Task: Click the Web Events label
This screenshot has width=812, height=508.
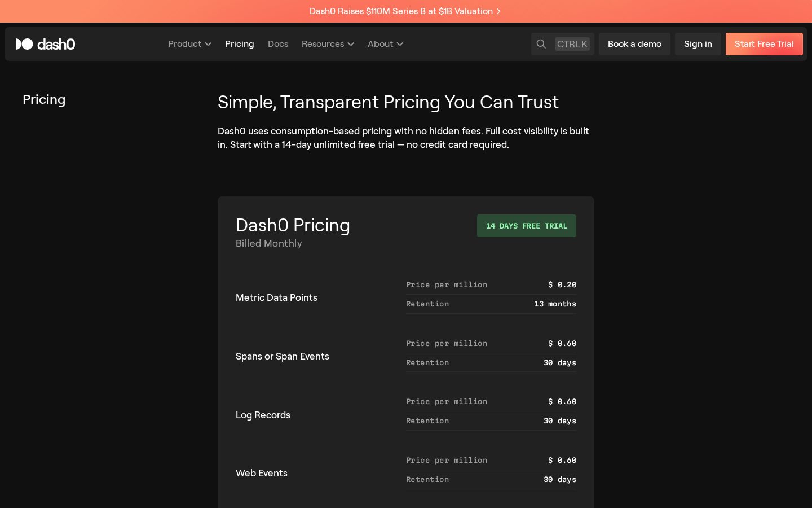Action: [x=262, y=473]
